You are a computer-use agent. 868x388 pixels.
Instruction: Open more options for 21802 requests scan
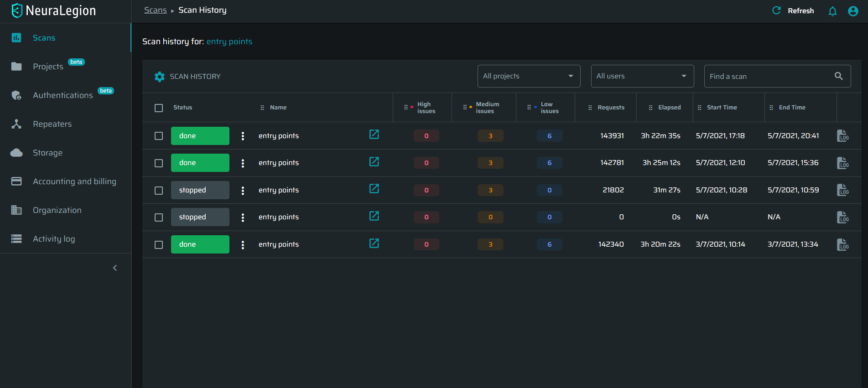[x=243, y=190]
